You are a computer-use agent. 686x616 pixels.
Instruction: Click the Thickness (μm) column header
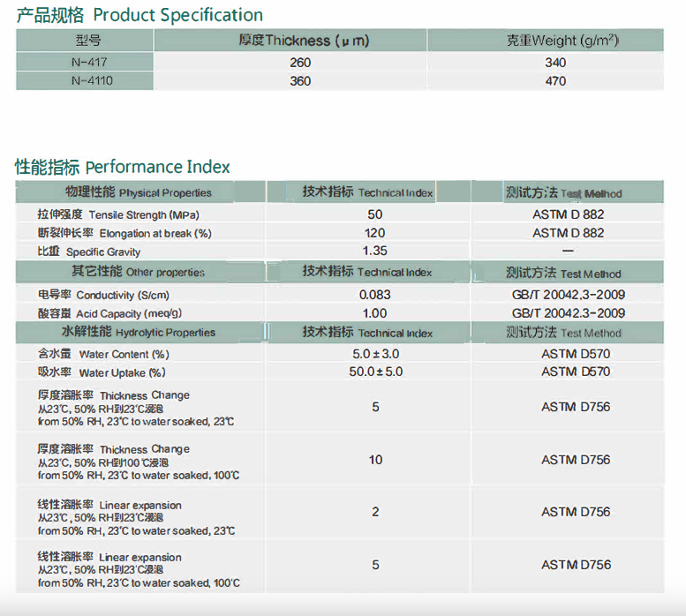point(304,41)
